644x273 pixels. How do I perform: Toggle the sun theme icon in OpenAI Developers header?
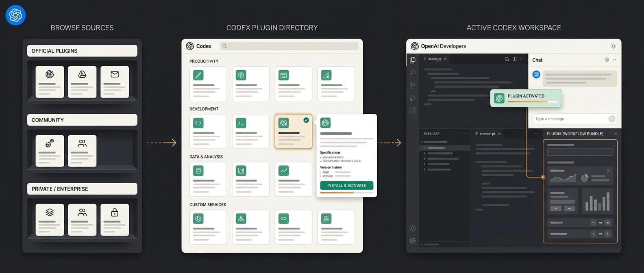tap(614, 46)
